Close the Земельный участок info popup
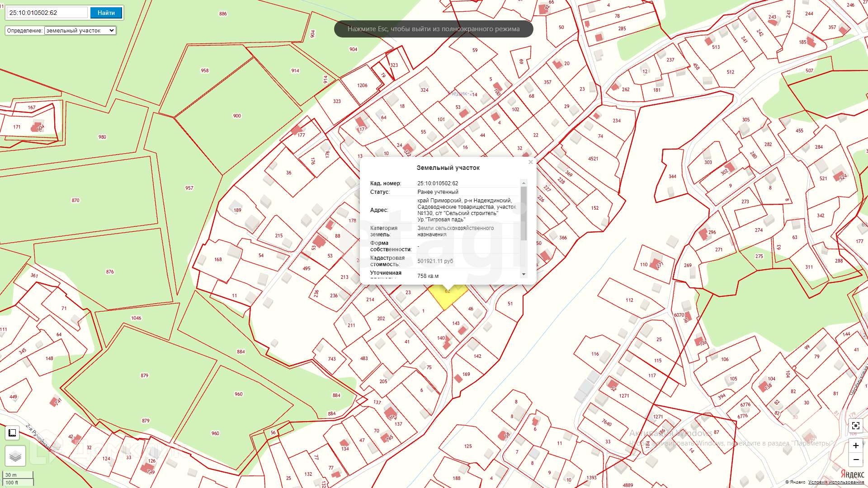868x488 pixels. [x=531, y=162]
